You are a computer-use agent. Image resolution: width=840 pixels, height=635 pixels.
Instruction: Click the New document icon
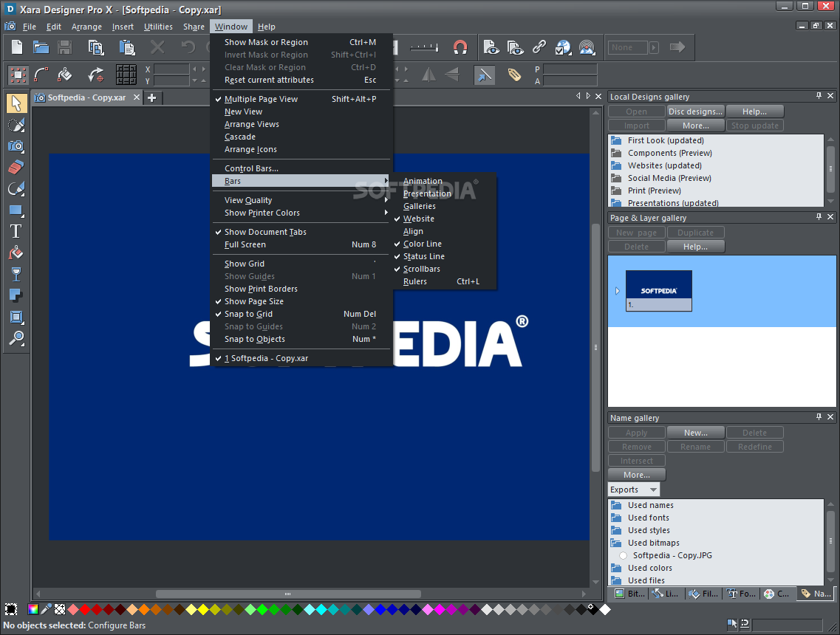(17, 47)
